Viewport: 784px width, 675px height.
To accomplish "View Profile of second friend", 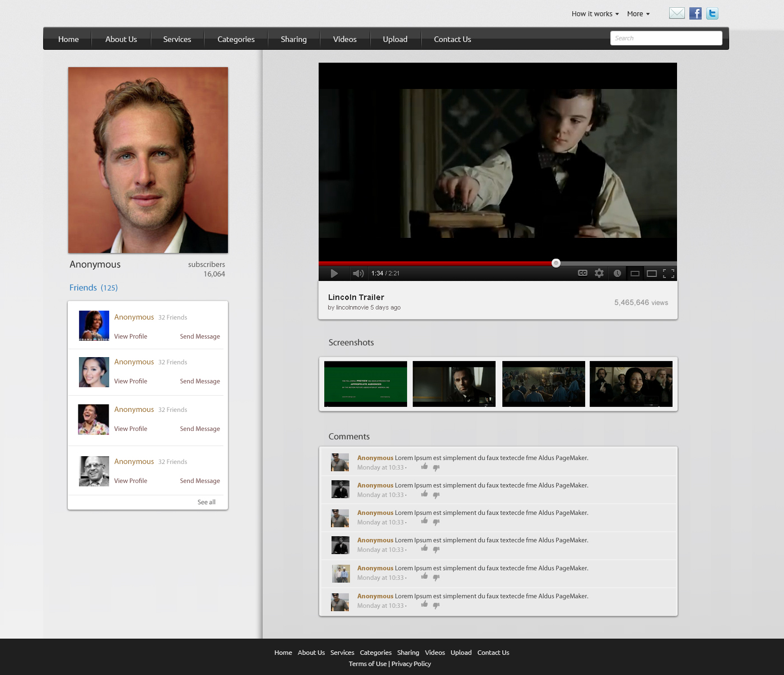I will (x=130, y=381).
